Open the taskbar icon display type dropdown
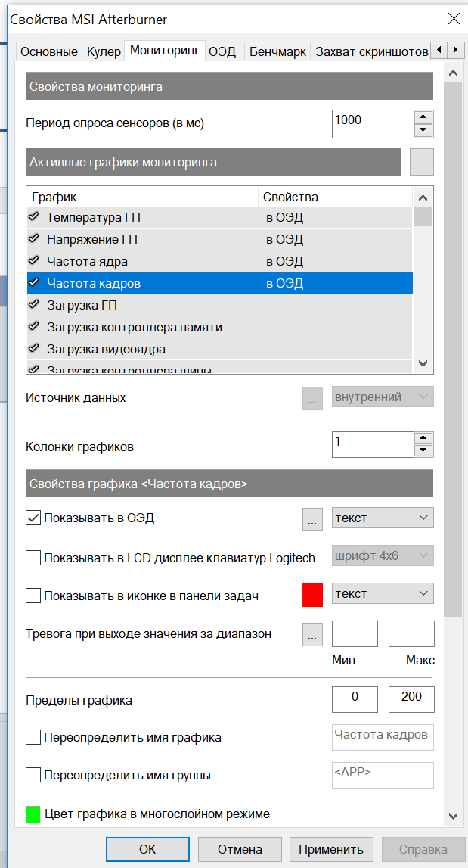The height and width of the screenshot is (868, 468). point(383,594)
